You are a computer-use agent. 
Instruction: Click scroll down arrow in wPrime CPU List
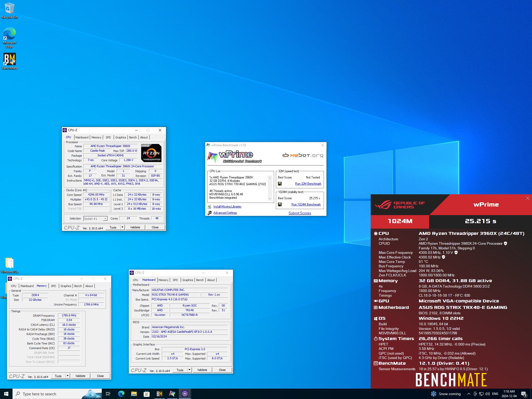(270, 199)
